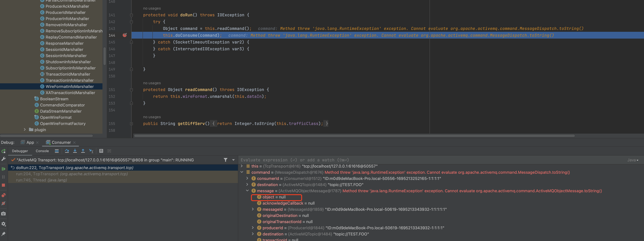Screen dimensions: 644x241
Task: Select the originalDestination = null row
Action: pyautogui.click(x=283, y=216)
